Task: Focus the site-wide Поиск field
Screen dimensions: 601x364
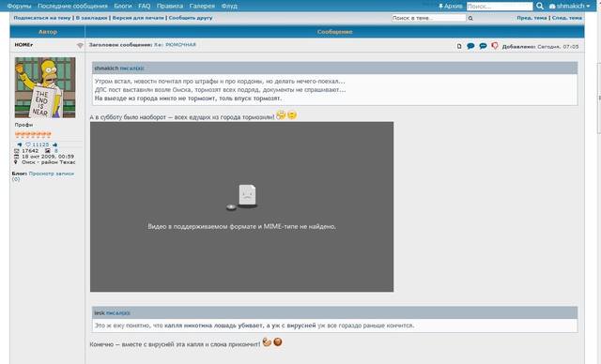Action: pos(500,7)
